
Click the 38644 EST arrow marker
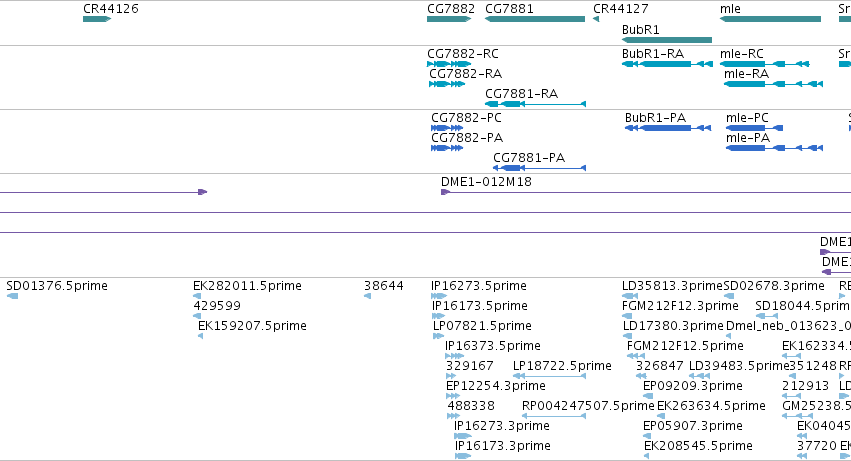click(x=367, y=296)
